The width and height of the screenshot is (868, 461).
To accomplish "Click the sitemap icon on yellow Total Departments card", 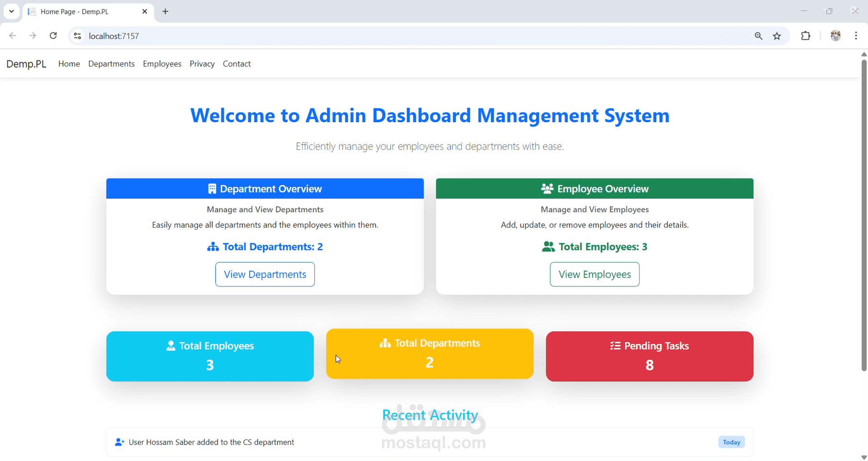I will [x=385, y=343].
